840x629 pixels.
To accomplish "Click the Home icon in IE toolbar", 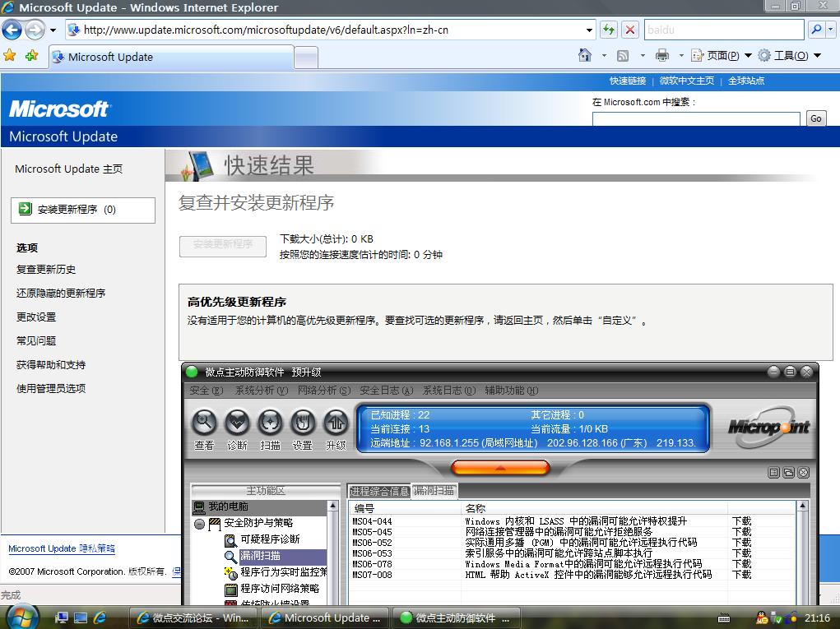I will pos(585,55).
